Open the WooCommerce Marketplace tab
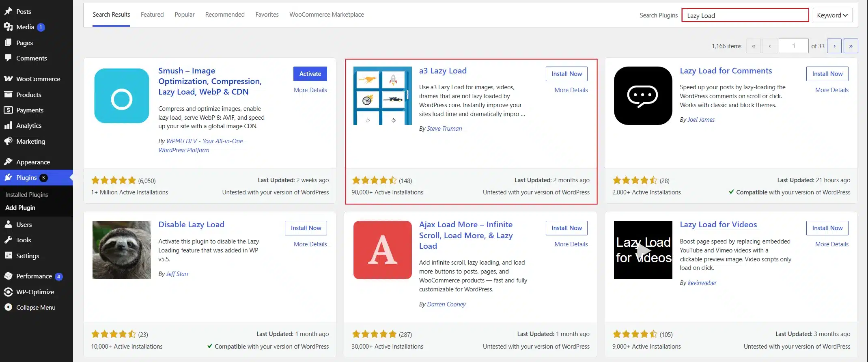 pos(327,15)
